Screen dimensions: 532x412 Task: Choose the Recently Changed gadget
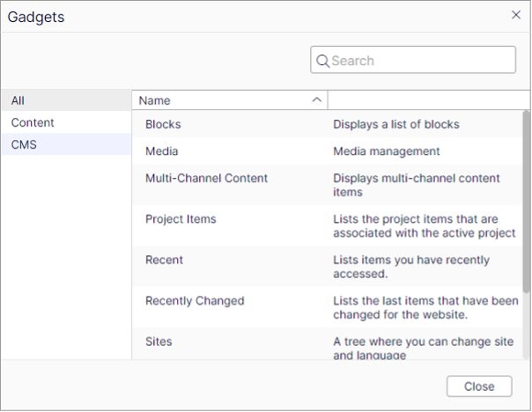(x=195, y=300)
